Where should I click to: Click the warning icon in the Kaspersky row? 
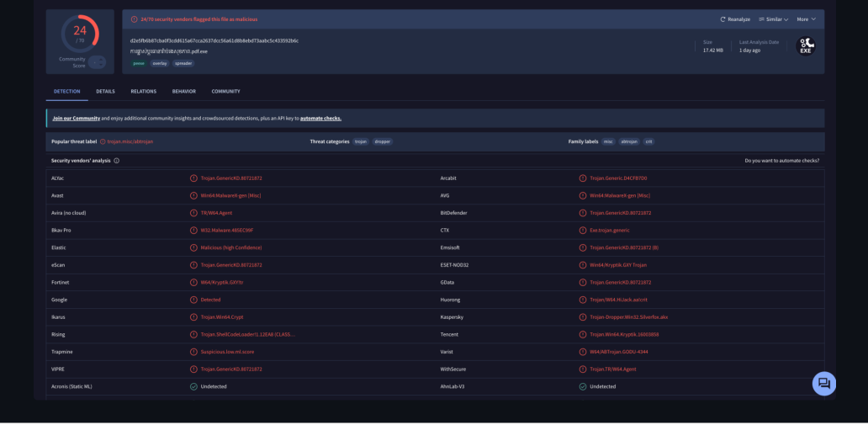click(582, 317)
